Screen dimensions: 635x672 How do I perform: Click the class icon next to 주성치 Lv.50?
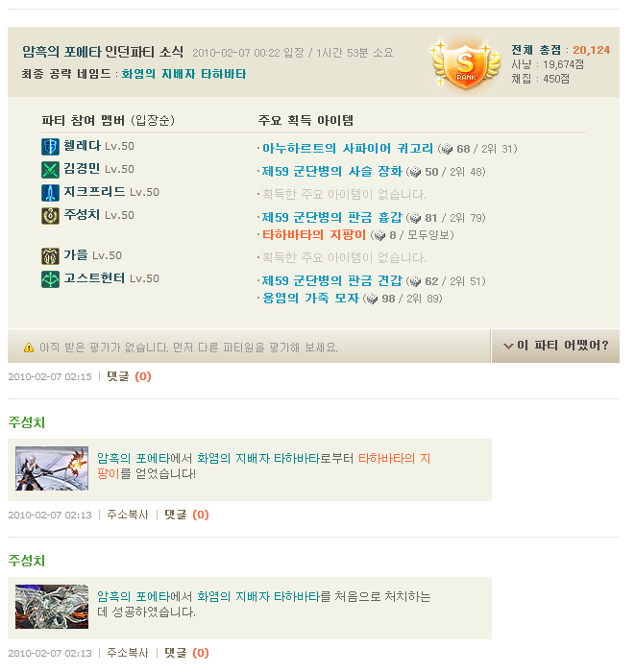50,216
